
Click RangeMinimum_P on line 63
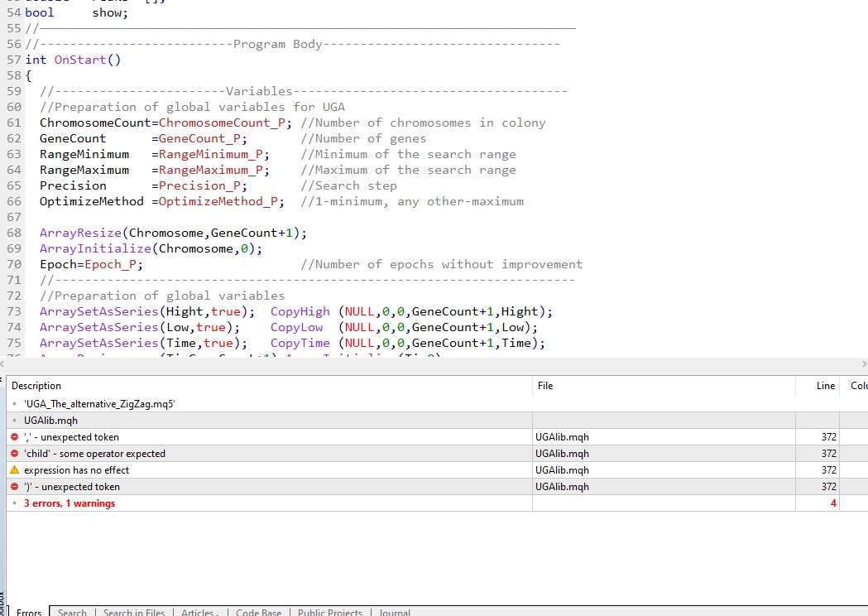coord(211,155)
